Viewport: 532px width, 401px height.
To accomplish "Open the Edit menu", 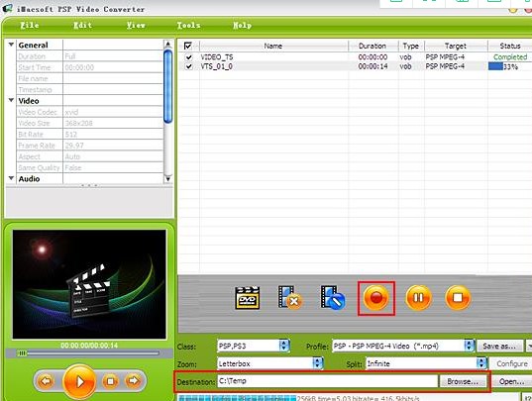I will pos(83,25).
